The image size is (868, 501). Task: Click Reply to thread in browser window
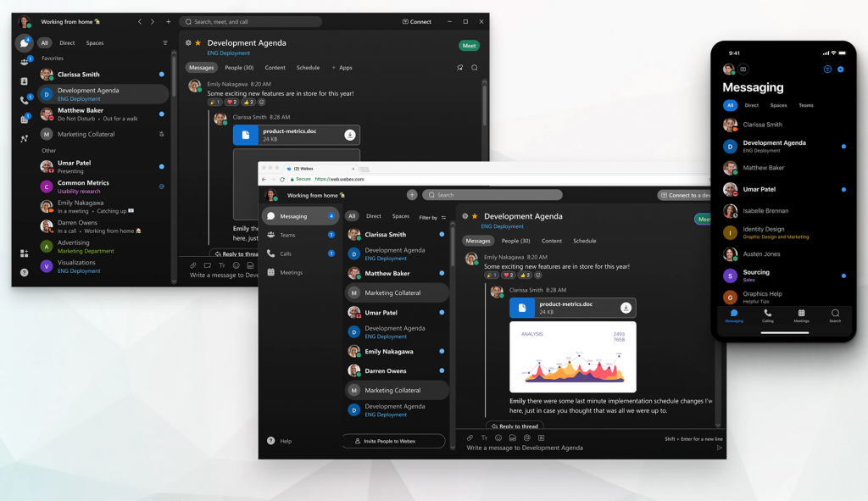515,426
